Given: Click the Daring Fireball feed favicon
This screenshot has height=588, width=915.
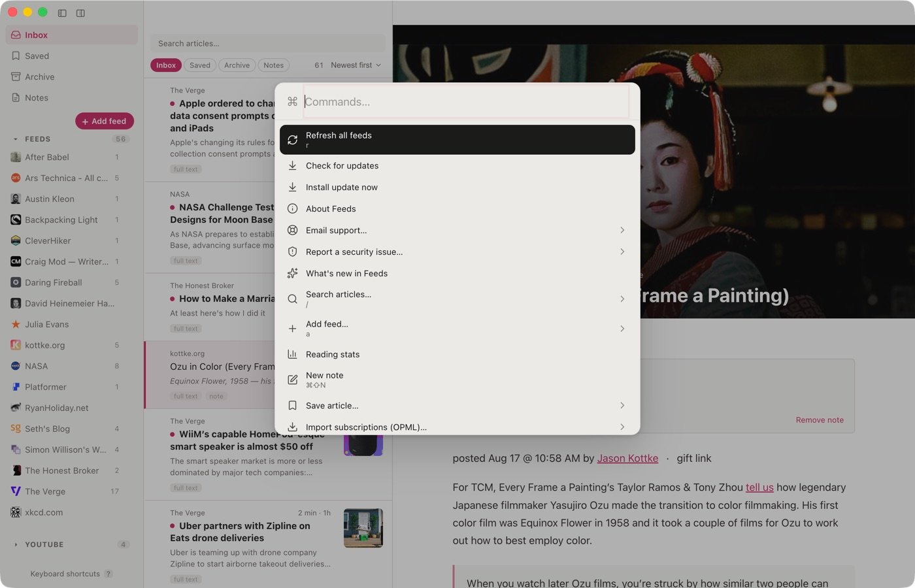Looking at the screenshot, I should tap(16, 283).
